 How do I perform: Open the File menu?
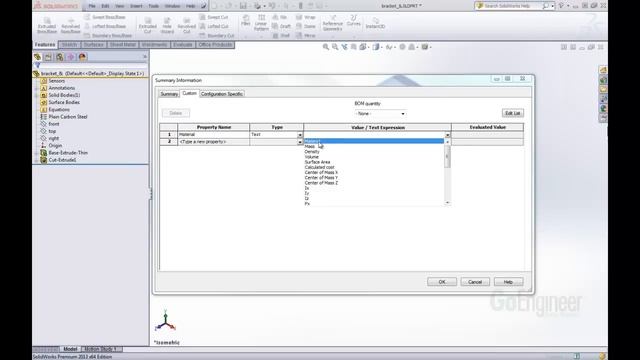click(92, 6)
